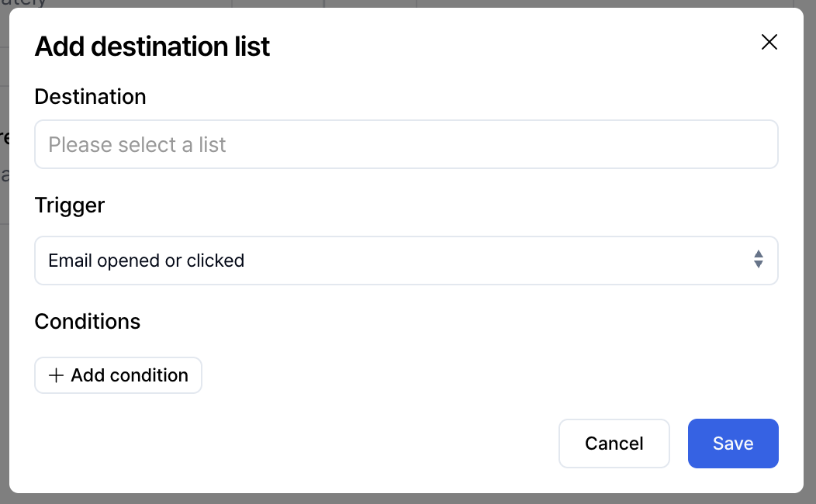This screenshot has height=504, width=816.
Task: Cancel adding the destination list
Action: (x=614, y=443)
